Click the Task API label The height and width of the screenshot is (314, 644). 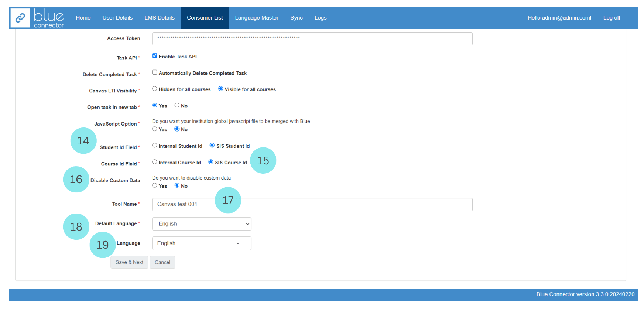[x=127, y=58]
